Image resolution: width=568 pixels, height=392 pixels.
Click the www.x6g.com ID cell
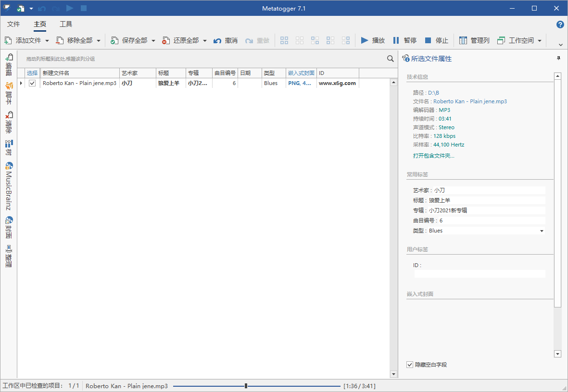338,83
